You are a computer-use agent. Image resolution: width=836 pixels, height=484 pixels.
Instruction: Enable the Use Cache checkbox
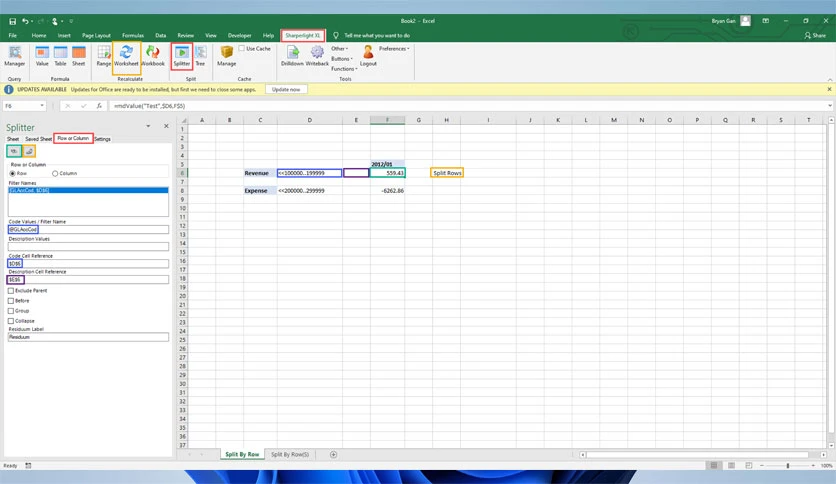coord(242,49)
